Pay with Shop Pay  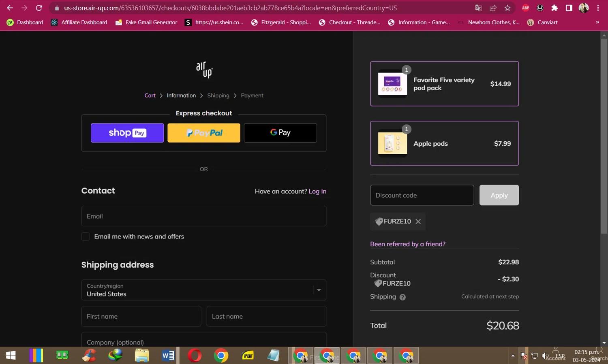(127, 133)
